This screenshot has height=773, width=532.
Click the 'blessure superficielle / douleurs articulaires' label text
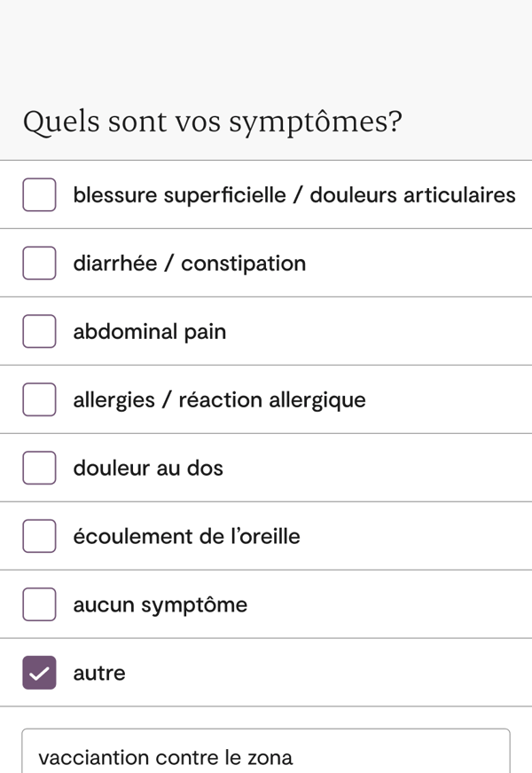293,194
